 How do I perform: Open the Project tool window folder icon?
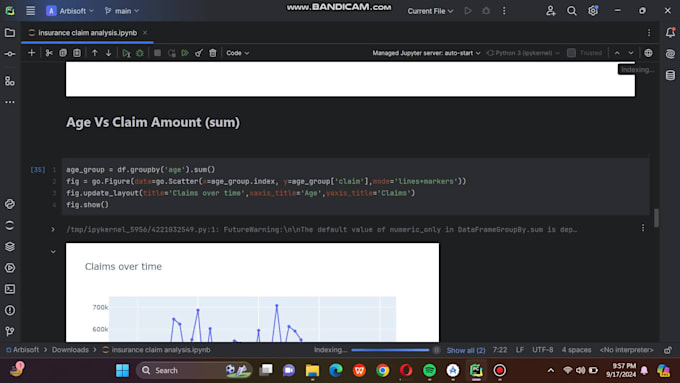click(10, 33)
